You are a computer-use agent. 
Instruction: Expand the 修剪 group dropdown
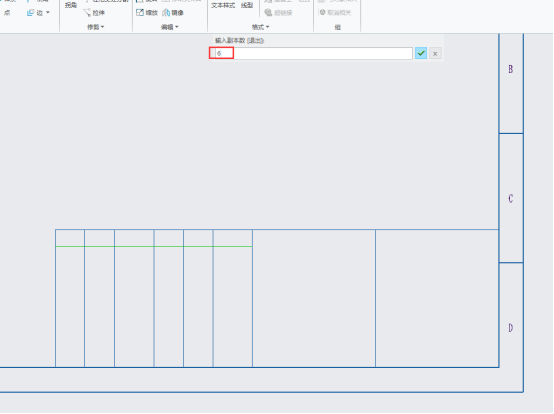[x=96, y=27]
